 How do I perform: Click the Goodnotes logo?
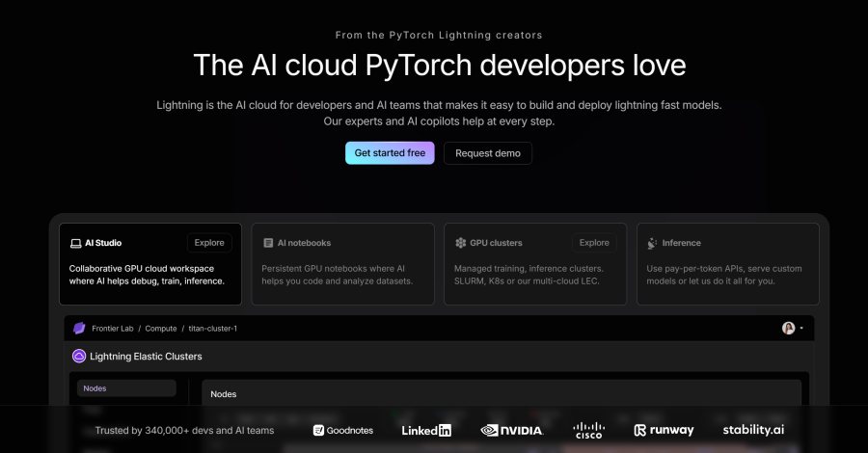click(343, 430)
